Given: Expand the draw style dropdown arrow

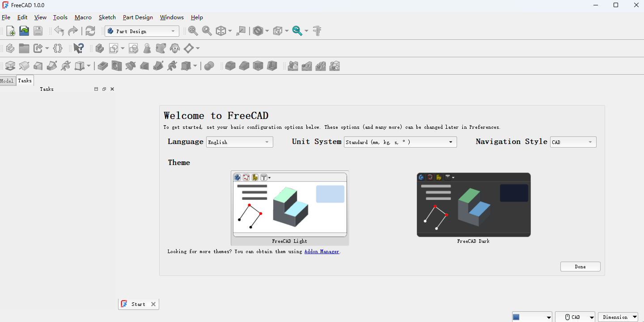Looking at the screenshot, I should [x=267, y=31].
